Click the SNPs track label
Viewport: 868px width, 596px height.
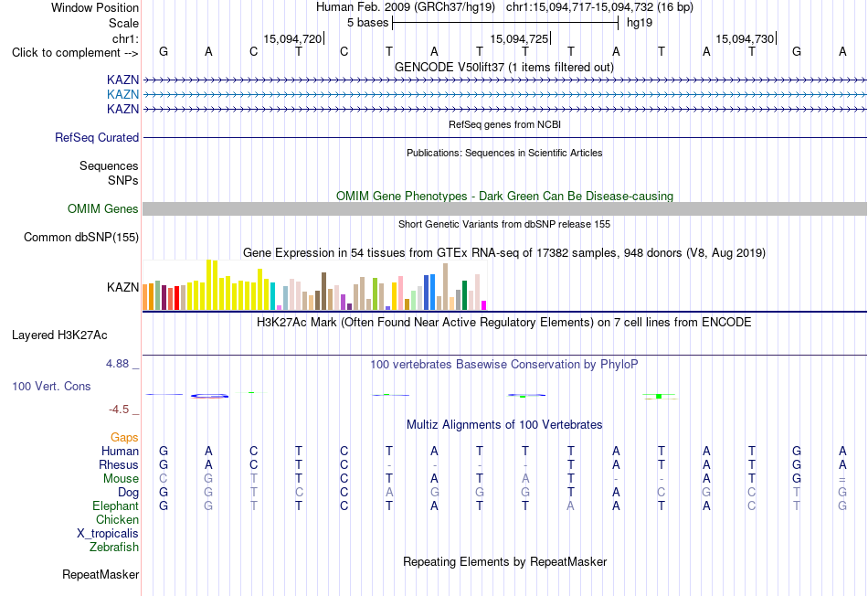123,181
